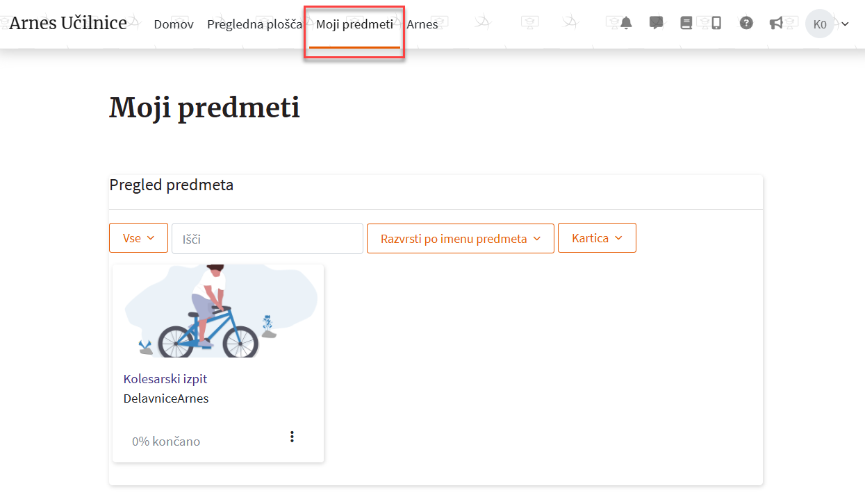Go to the Domov menu item
The width and height of the screenshot is (865, 504).
(x=174, y=24)
